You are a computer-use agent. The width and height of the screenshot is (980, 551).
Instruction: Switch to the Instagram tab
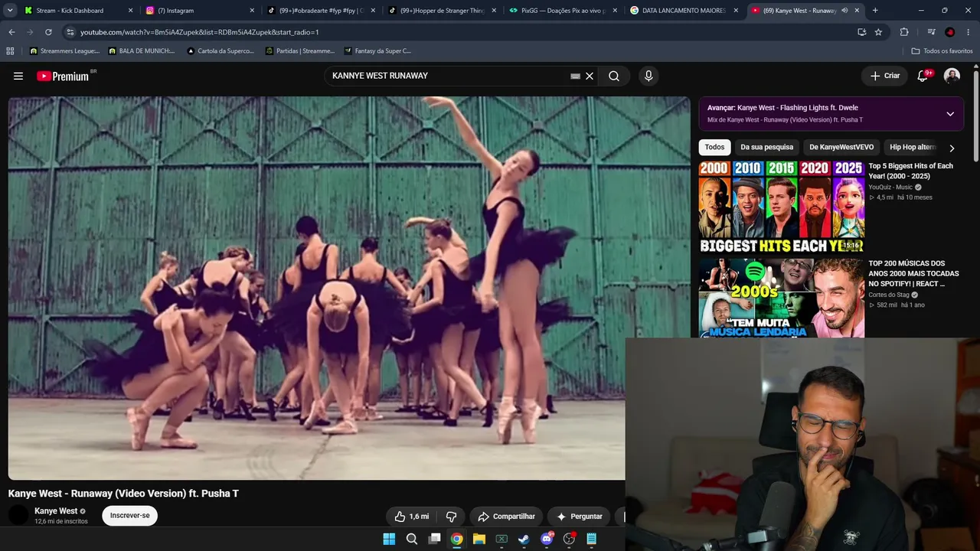(199, 11)
